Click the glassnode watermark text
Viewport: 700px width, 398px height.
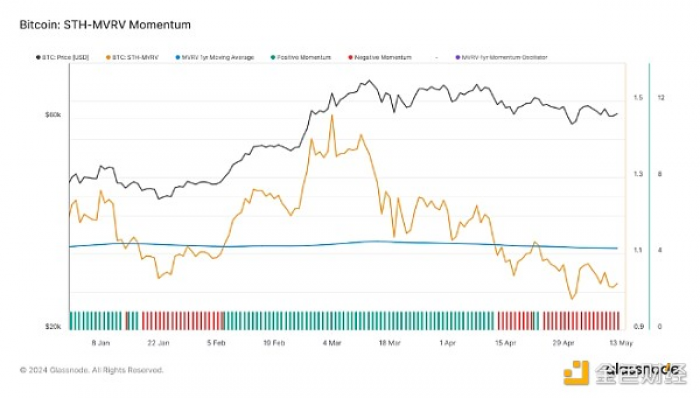coord(642,370)
